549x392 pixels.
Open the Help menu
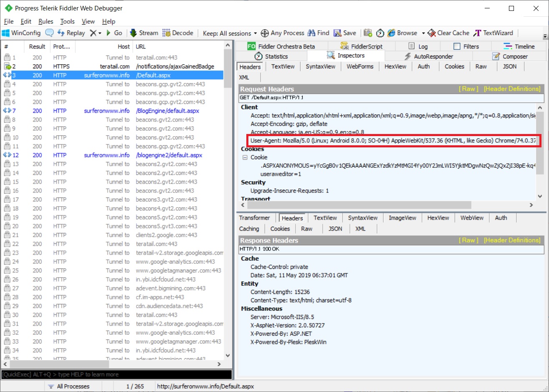pyautogui.click(x=109, y=21)
